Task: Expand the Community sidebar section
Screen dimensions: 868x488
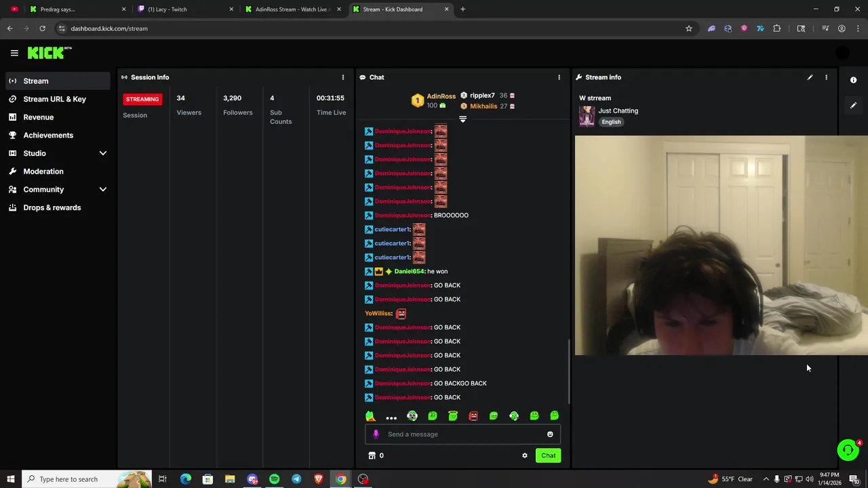Action: 56,190
